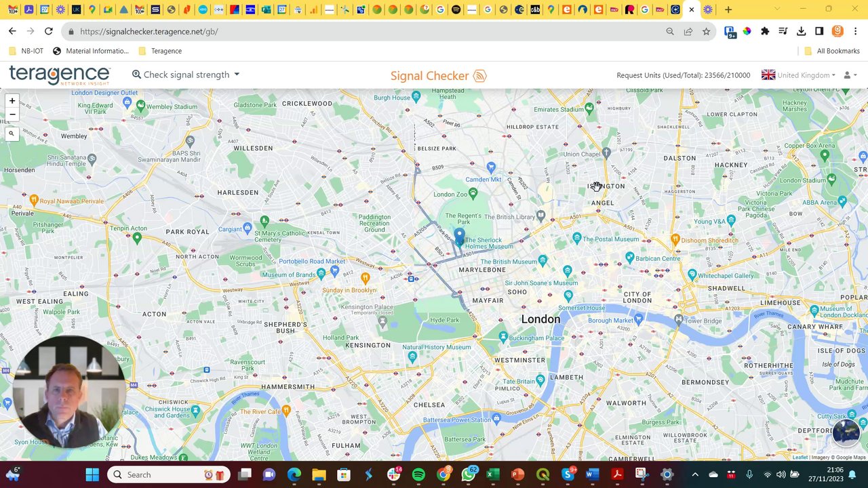Click the webcam video overlay
This screenshot has height=488, width=868.
[x=68, y=392]
